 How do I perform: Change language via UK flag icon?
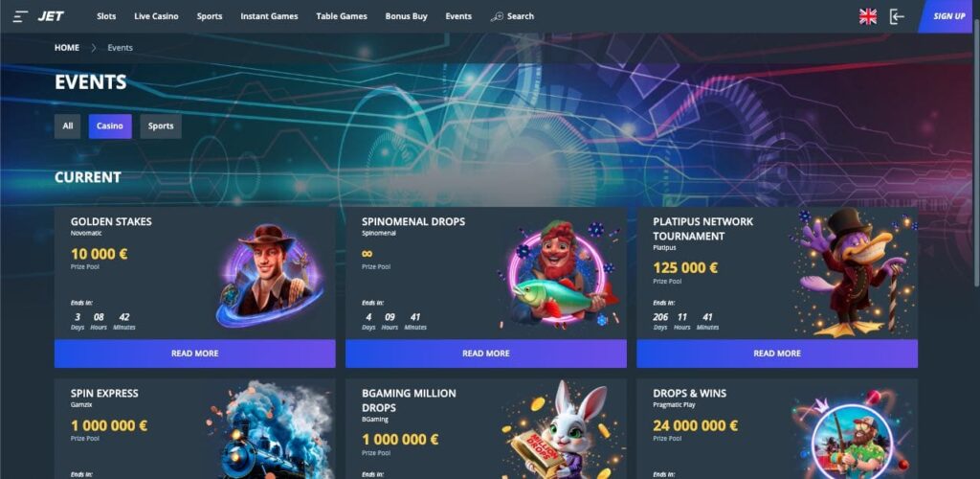867,16
